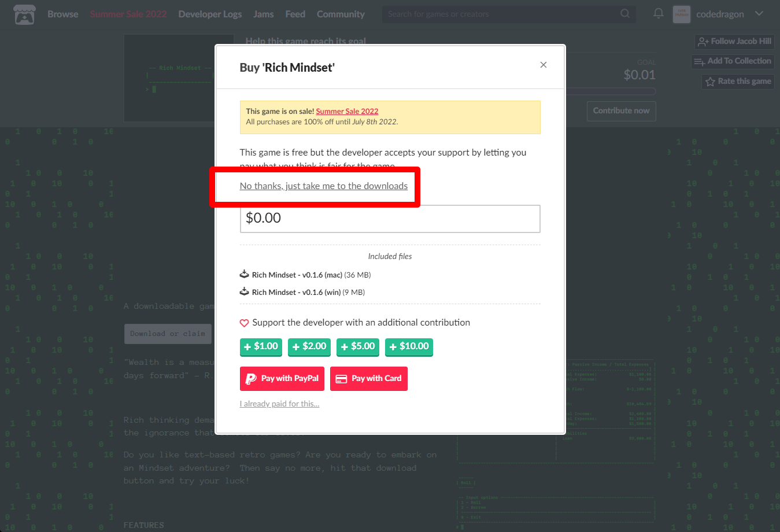Focus the $0.00 price input field
This screenshot has width=780, height=532.
(x=390, y=219)
